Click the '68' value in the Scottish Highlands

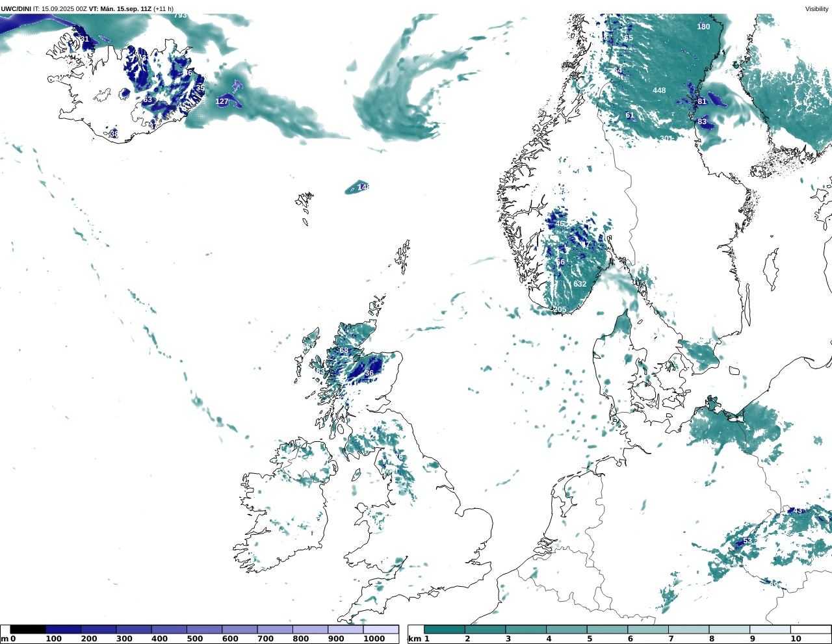point(344,351)
